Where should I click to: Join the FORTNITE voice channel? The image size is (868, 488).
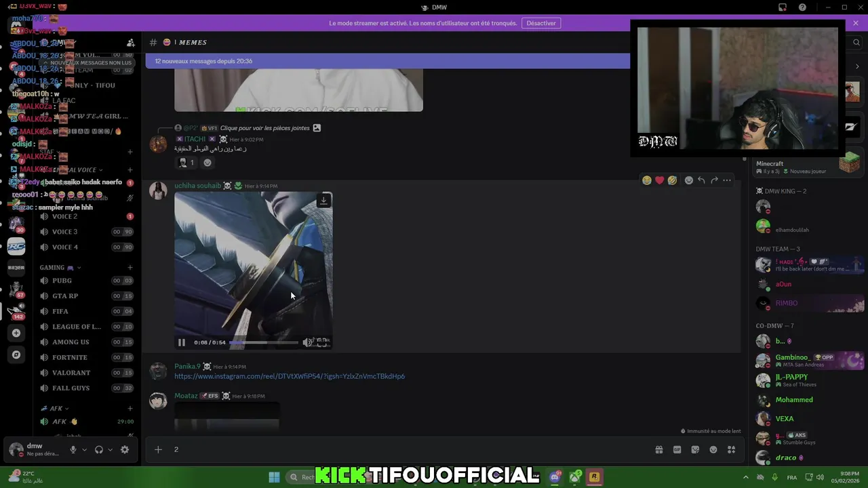[x=86, y=357]
